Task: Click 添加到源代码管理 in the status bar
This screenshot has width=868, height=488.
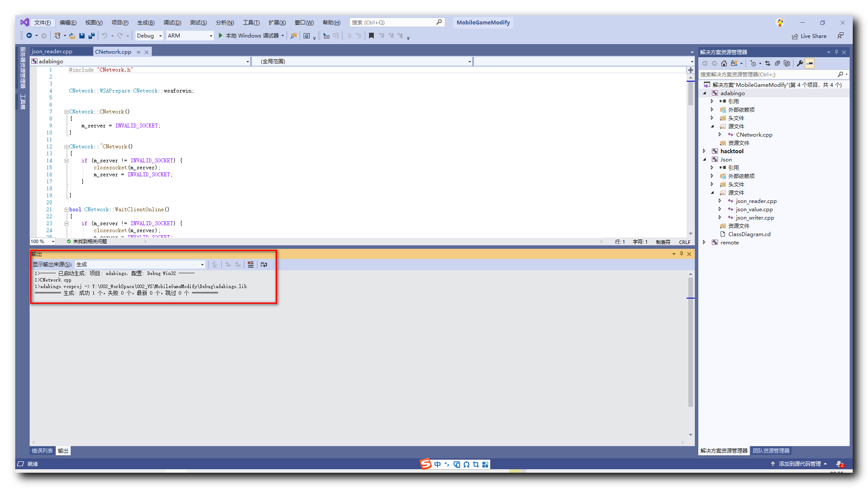Action: click(x=799, y=464)
